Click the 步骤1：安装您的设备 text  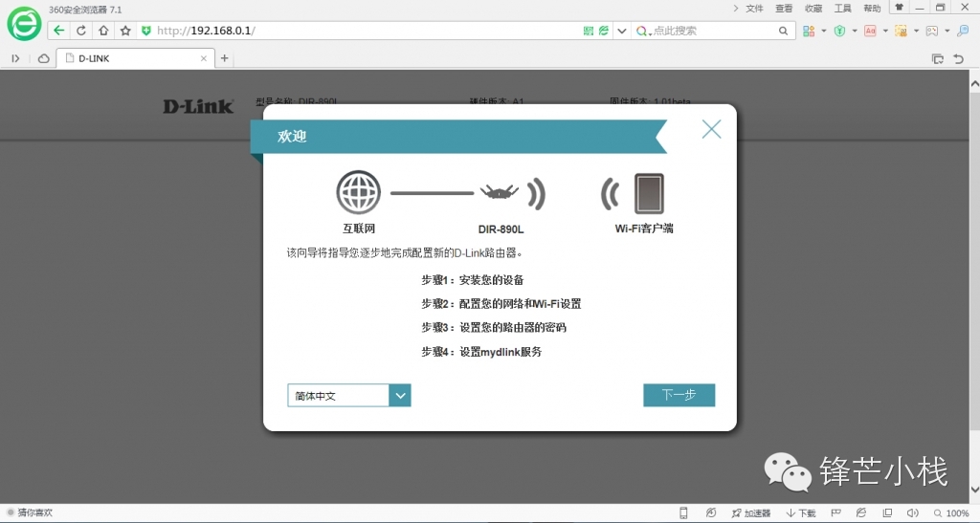coord(473,280)
